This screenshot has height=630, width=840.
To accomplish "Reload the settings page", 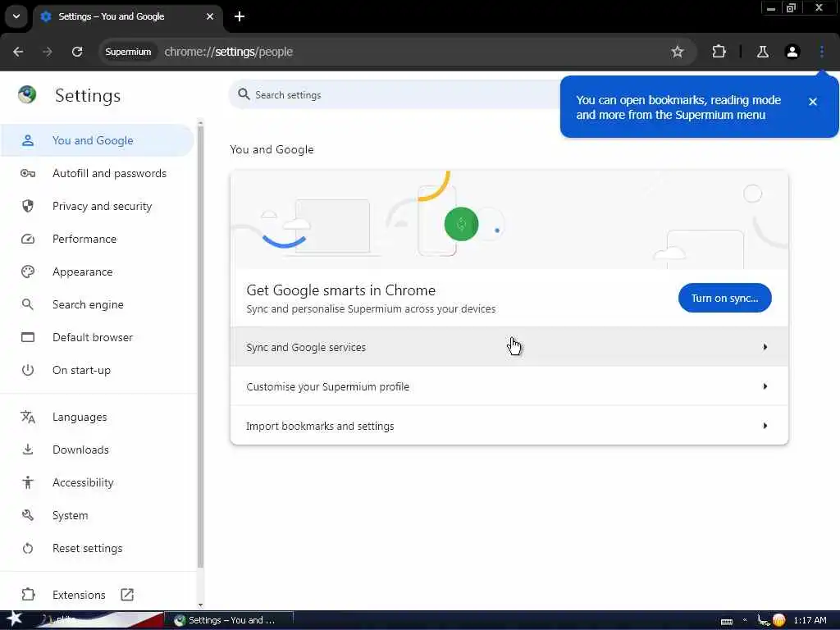I will tap(77, 52).
